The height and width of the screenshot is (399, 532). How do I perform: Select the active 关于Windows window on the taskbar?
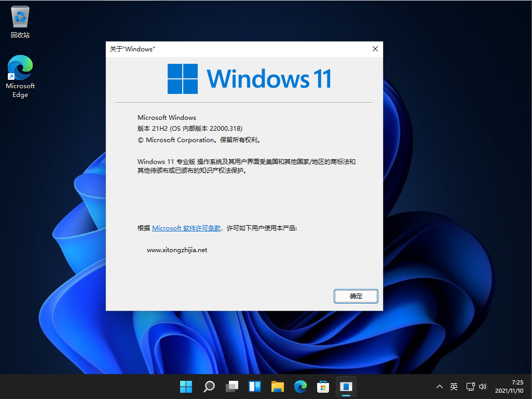346,387
